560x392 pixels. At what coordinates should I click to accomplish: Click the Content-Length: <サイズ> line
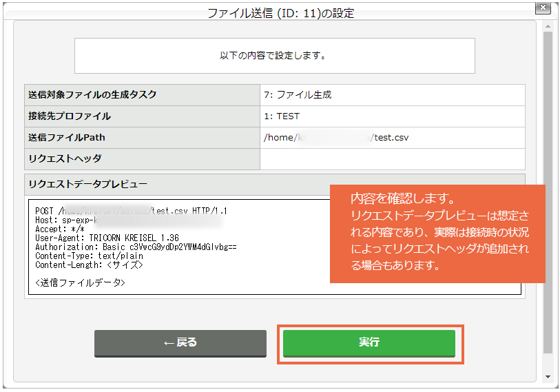[89, 265]
